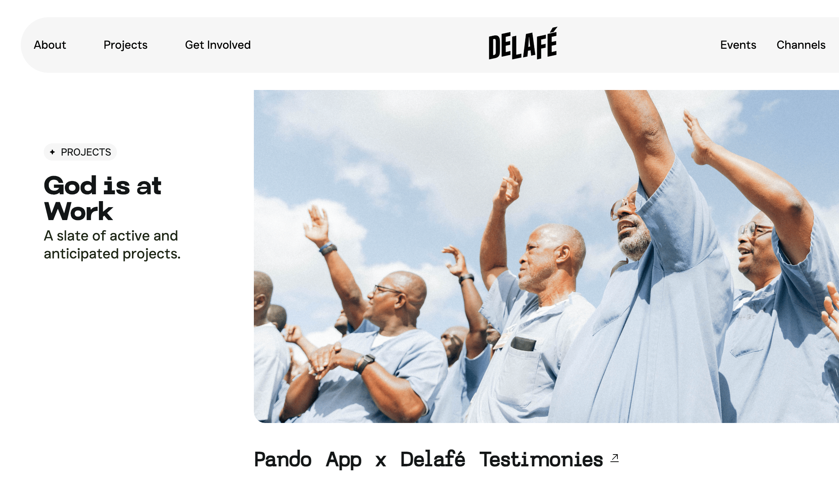Image resolution: width=839 pixels, height=504 pixels.
Task: Click the "anticipated projects." text line
Action: (x=112, y=254)
